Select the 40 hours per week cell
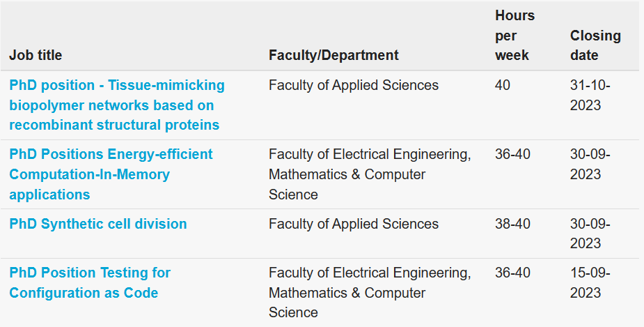644x327 pixels. (503, 85)
